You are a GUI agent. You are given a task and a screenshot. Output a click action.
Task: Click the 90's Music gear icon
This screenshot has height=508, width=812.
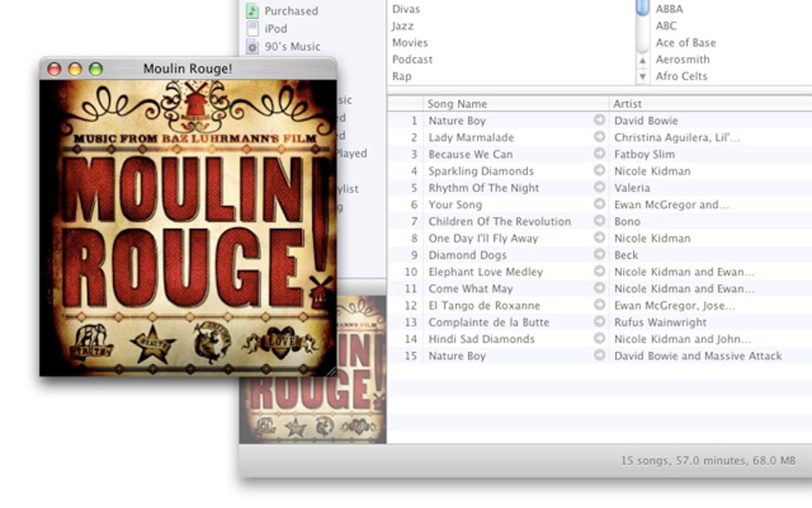coord(252,47)
